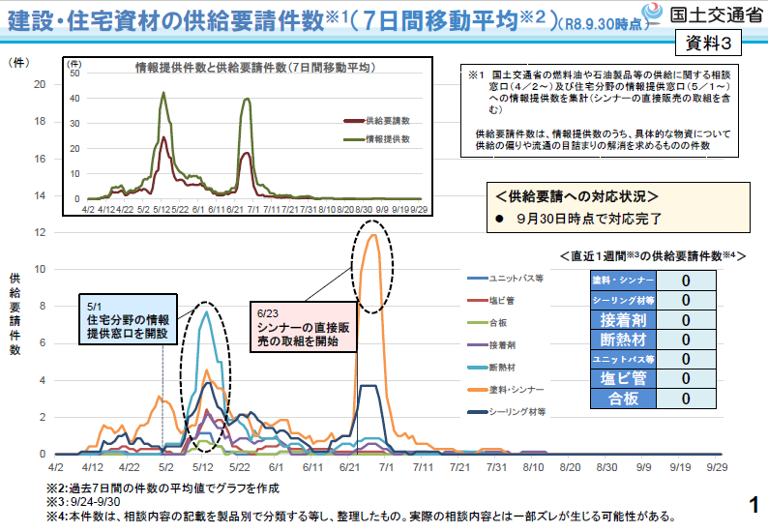Image resolution: width=768 pixels, height=532 pixels.
Task: Click the 8/30 label on main chart x-axis
Action: coord(606,467)
